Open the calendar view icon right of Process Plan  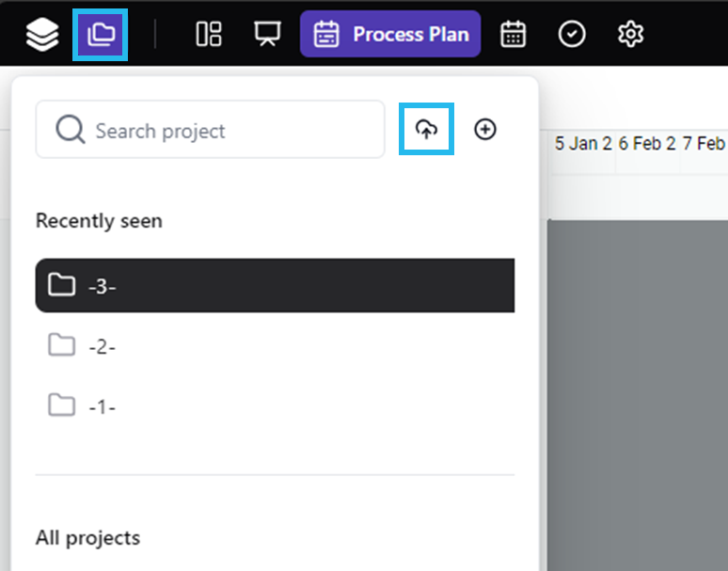point(513,35)
